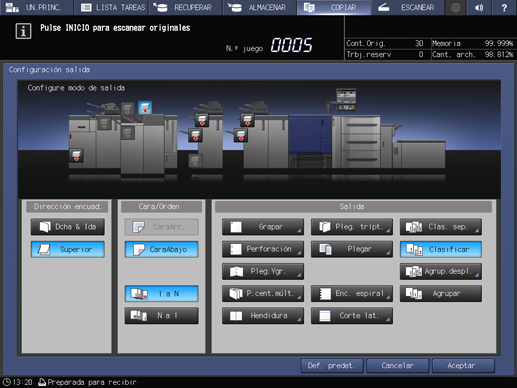Click the information icon beside the message
This screenshot has width=517, height=388.
[23, 31]
